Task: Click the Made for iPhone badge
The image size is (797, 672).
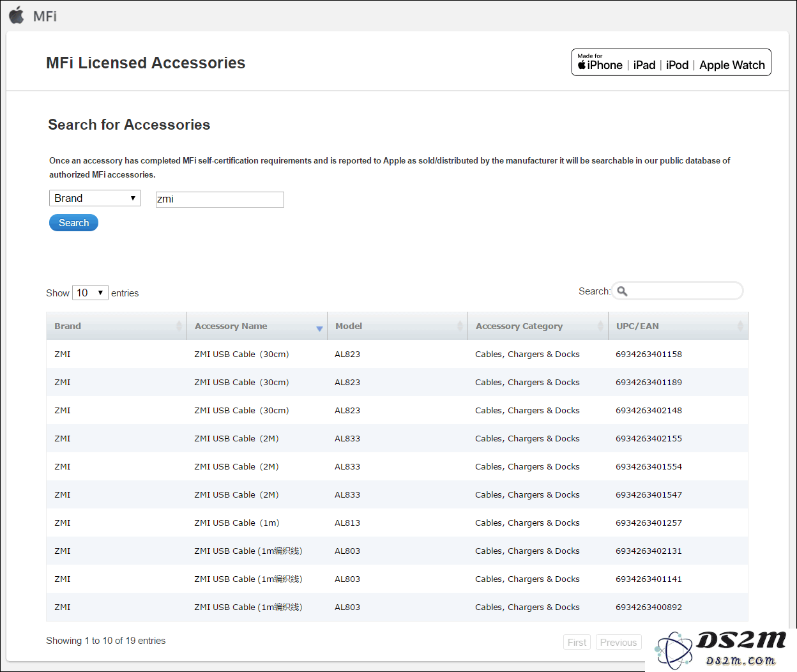Action: (x=671, y=62)
